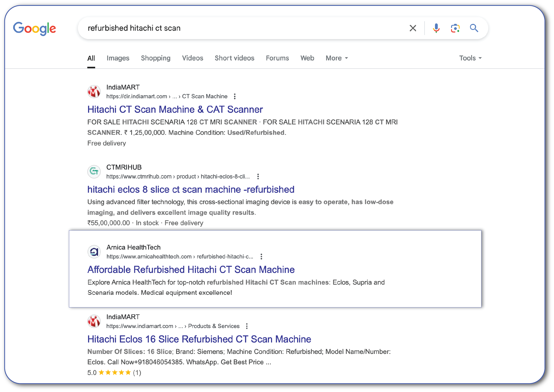Switch to the Videos tab

coord(193,58)
